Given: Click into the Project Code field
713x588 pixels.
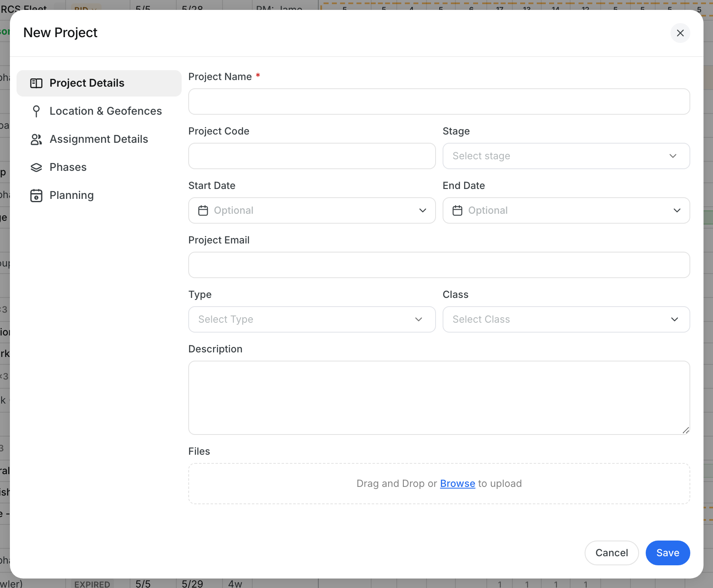Looking at the screenshot, I should point(312,156).
